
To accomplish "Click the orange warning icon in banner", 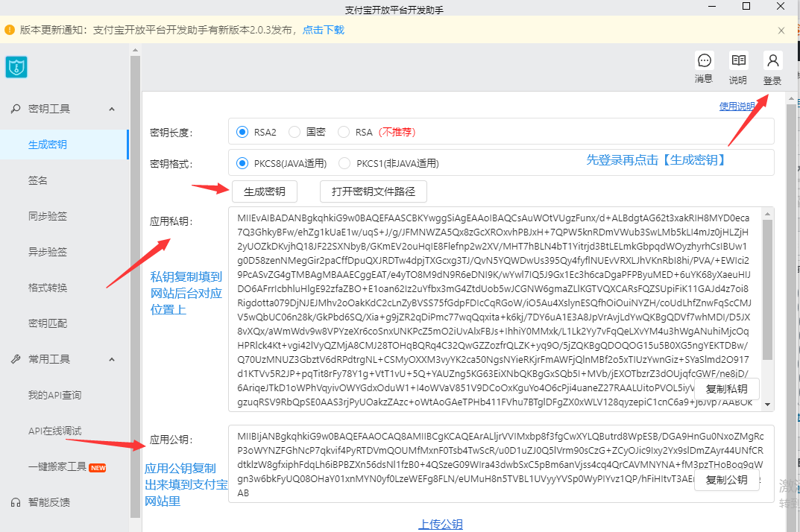I will pos(10,31).
